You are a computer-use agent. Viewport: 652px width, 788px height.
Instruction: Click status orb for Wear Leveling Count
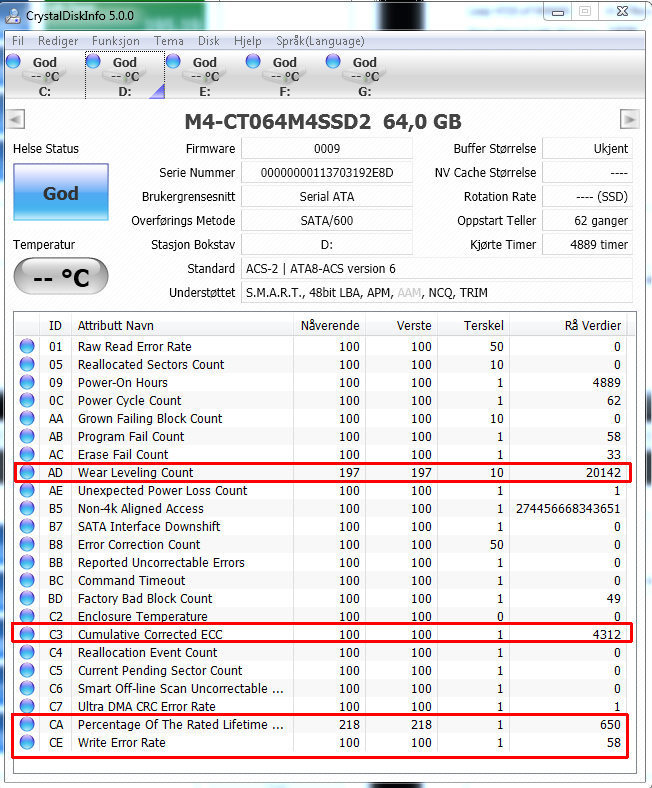(27, 472)
